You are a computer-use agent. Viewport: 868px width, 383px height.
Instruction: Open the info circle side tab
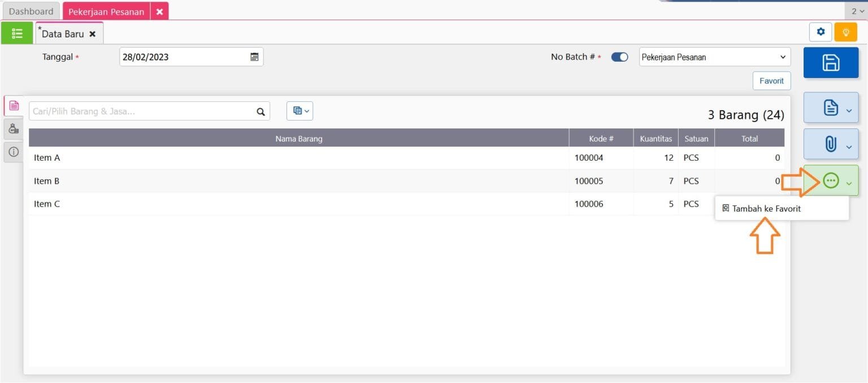14,152
